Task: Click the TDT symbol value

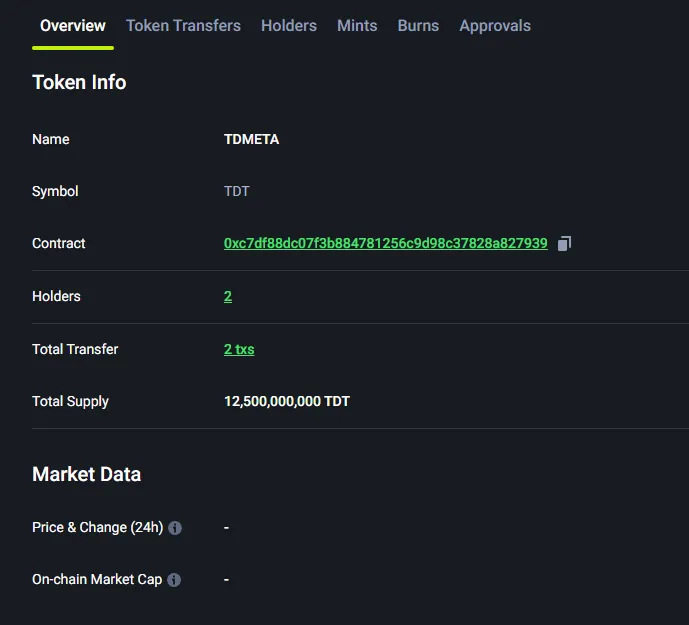Action: coord(236,191)
